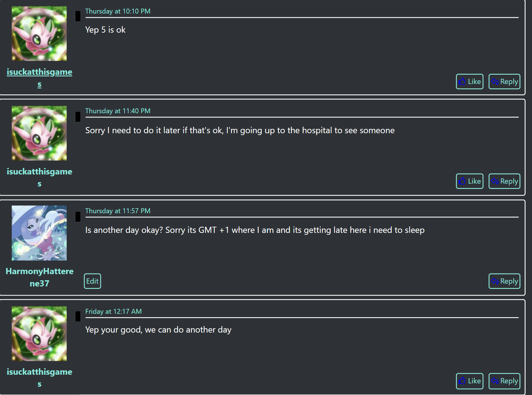Reply to the "Yep 5 is ok" post

click(504, 82)
